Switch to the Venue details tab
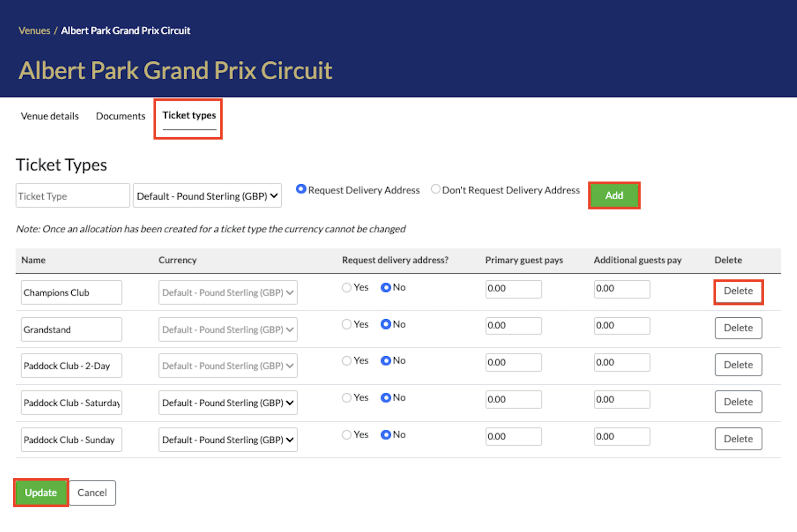The height and width of the screenshot is (532, 797). point(50,116)
